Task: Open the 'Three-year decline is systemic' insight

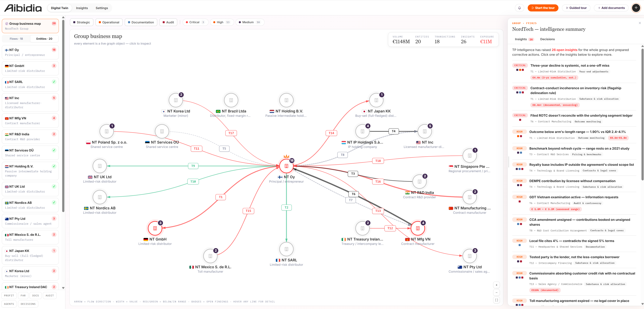Action: point(574,72)
